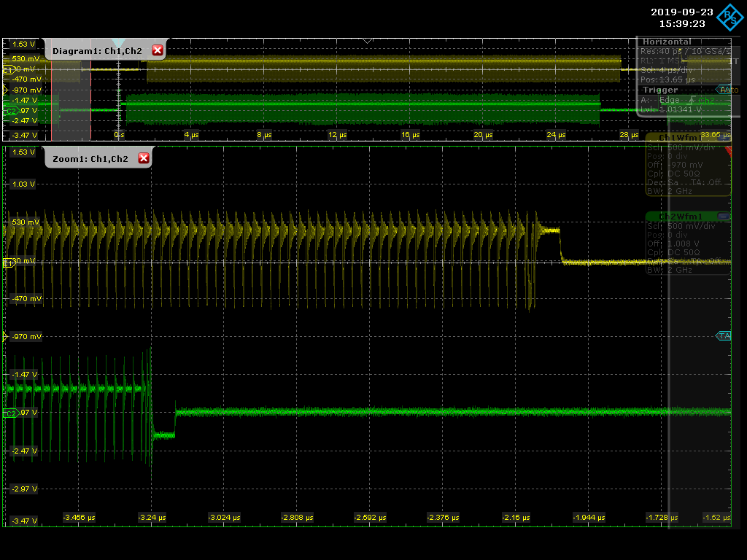Close the Zoom1: Ch1,Ch2 tab
The height and width of the screenshot is (560, 747).
143,158
